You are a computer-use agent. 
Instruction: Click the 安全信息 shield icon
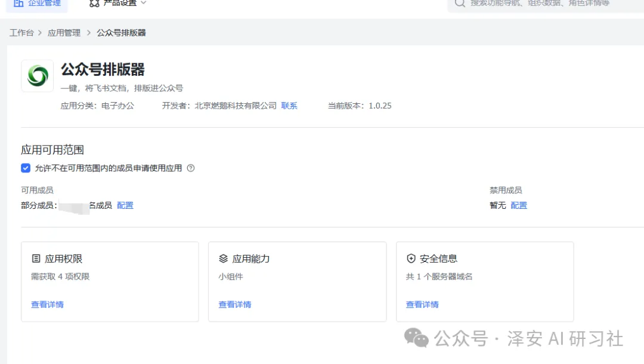[411, 258]
